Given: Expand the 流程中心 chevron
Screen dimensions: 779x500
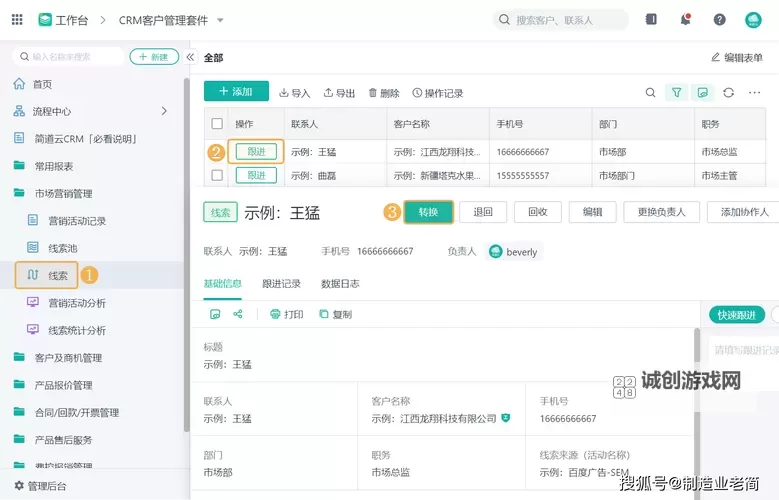Looking at the screenshot, I should tap(164, 111).
